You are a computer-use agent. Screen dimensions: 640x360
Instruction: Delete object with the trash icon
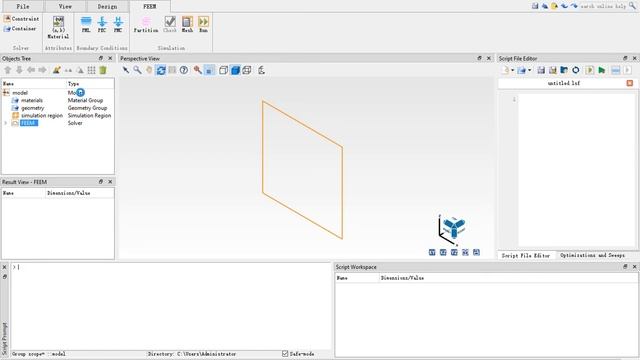coord(103,70)
